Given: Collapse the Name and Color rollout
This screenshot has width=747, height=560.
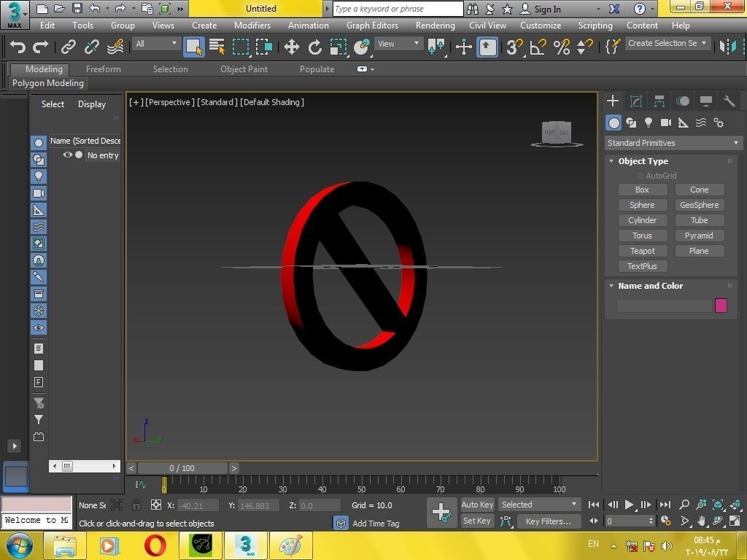Looking at the screenshot, I should click(x=611, y=286).
